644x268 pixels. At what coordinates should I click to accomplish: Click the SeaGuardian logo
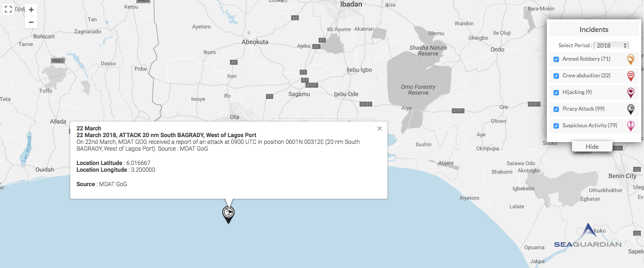click(x=588, y=236)
